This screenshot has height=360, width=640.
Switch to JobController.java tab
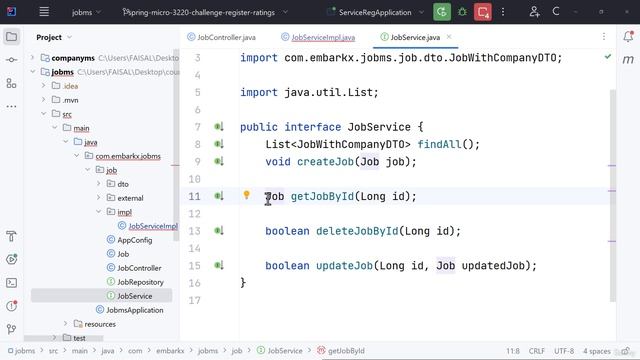222,37
